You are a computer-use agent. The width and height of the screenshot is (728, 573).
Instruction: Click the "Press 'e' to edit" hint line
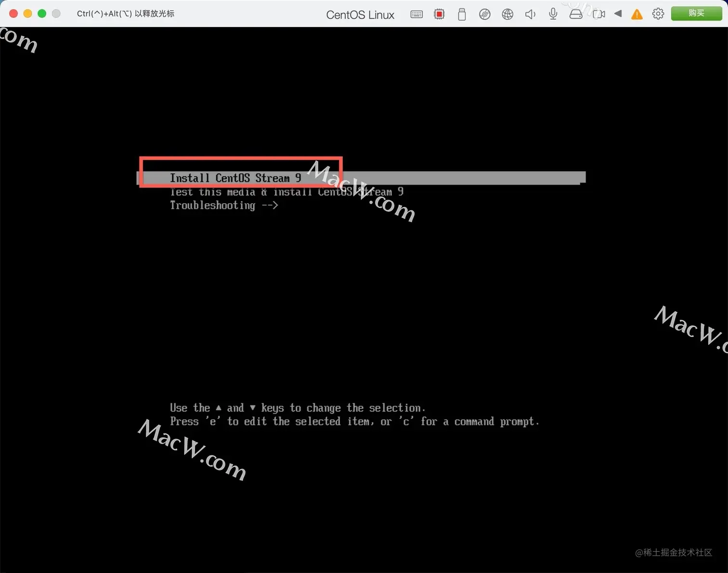point(354,422)
